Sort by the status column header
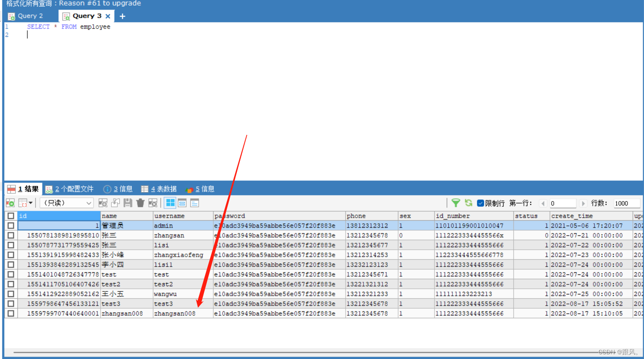 tap(532, 215)
